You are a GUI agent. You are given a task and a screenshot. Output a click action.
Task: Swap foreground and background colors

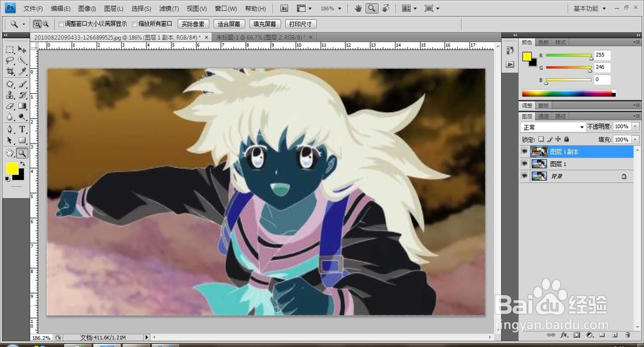coord(23,164)
